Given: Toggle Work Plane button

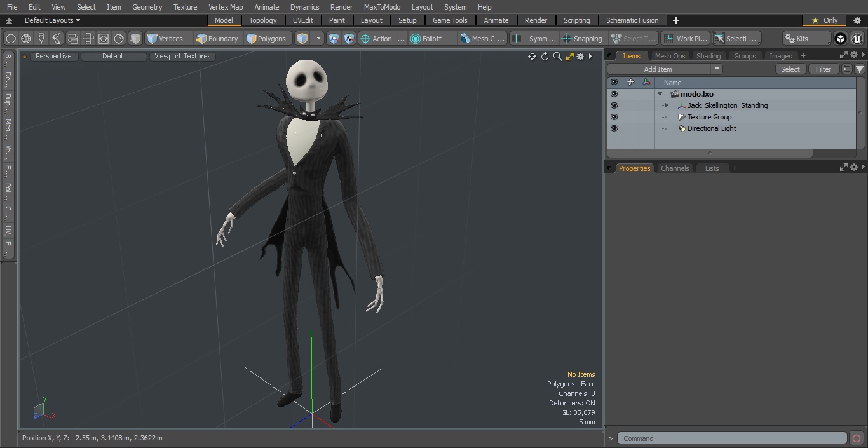Looking at the screenshot, I should coord(685,39).
